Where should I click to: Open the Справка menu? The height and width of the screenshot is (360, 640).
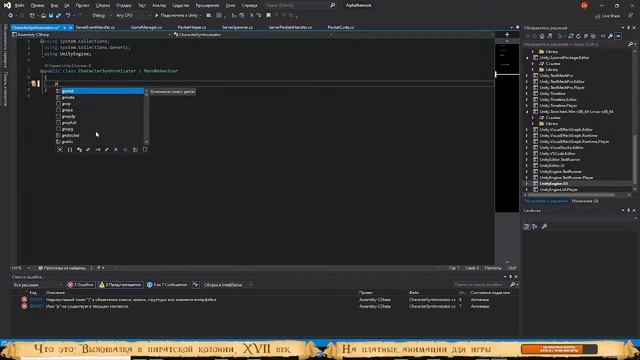249,5
